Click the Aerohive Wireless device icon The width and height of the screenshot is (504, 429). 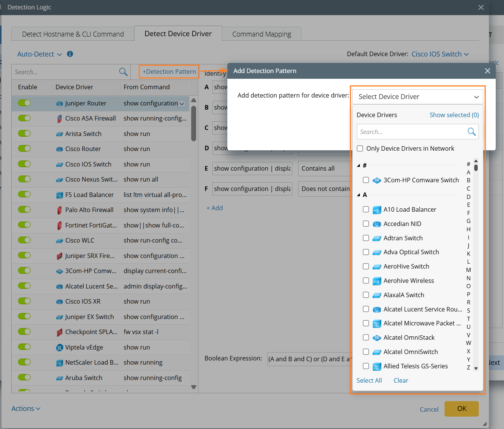coord(377,281)
